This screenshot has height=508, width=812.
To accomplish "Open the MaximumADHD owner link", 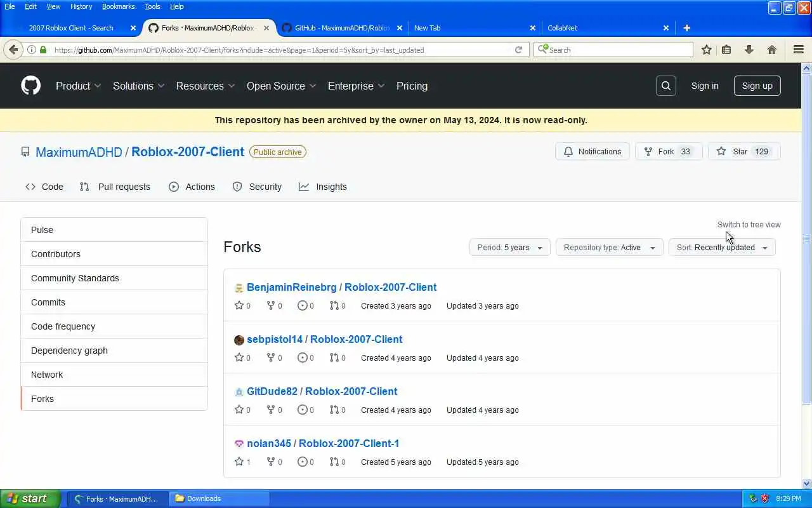I will click(79, 152).
